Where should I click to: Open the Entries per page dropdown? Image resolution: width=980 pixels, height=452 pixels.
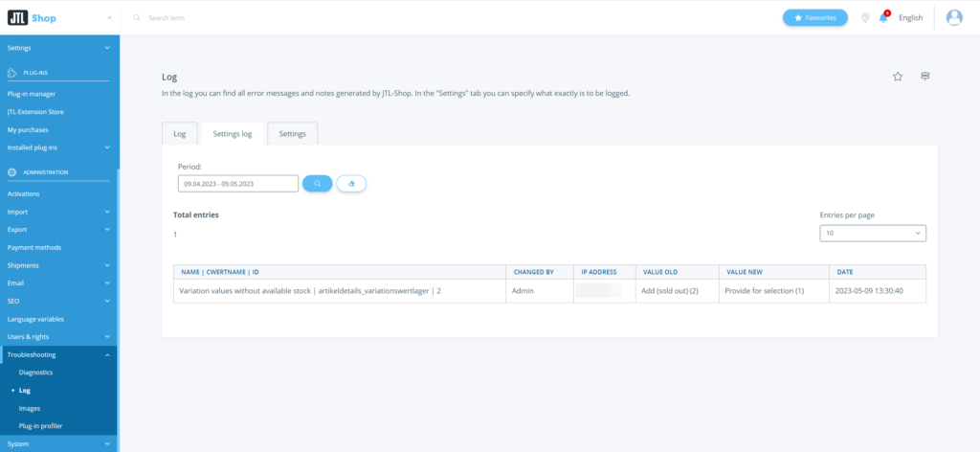pyautogui.click(x=872, y=233)
